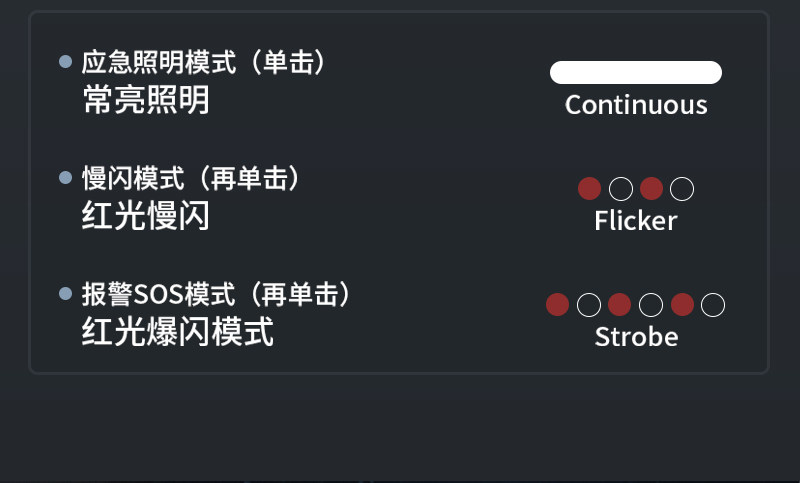The height and width of the screenshot is (483, 800).
Task: Select the 报警SOS模式（再单击）heading
Action: coord(218,294)
